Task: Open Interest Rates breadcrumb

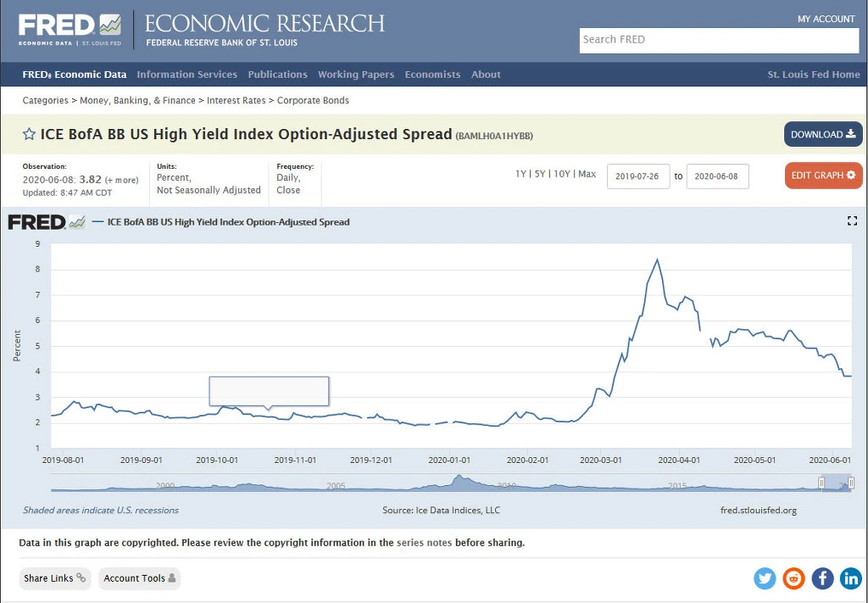Action: (236, 100)
